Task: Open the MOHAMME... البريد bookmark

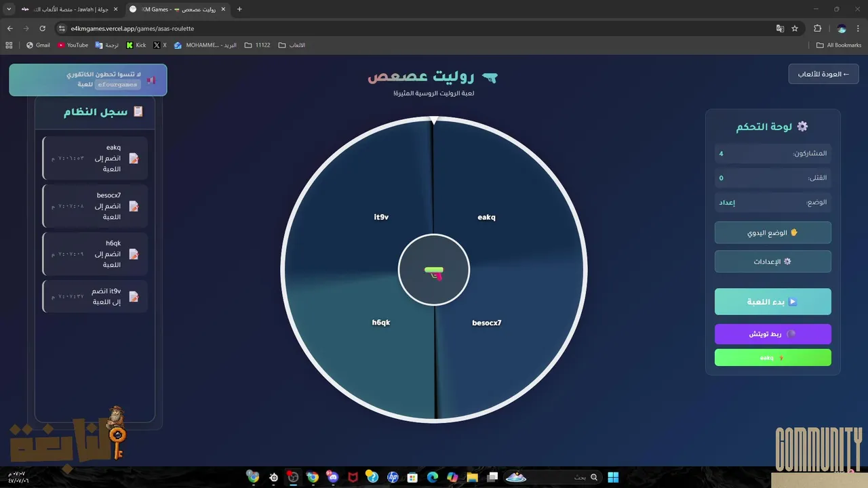Action: click(205, 45)
